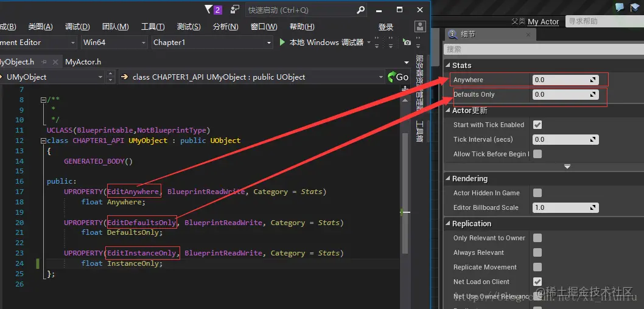Viewport: 644px width, 309px height.
Task: Collapse the class UMyObject code block
Action: click(x=43, y=141)
